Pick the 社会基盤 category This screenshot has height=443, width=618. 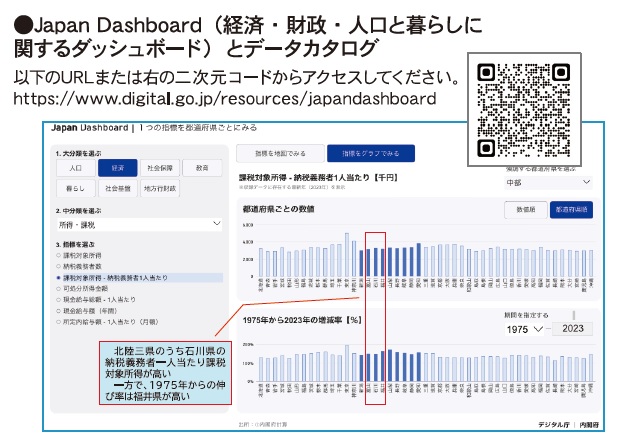(117, 188)
